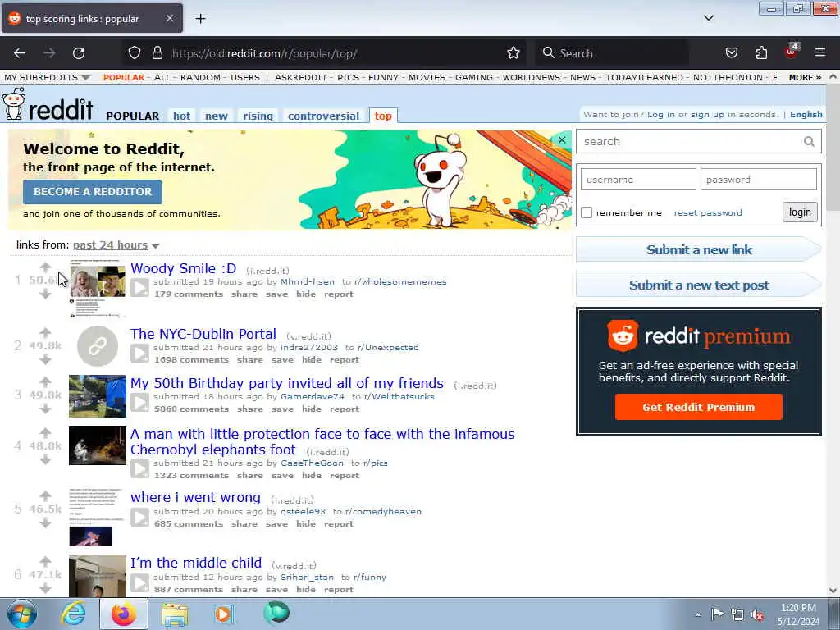Viewport: 840px width, 630px height.
Task: Switch to the new tab
Action: [217, 116]
